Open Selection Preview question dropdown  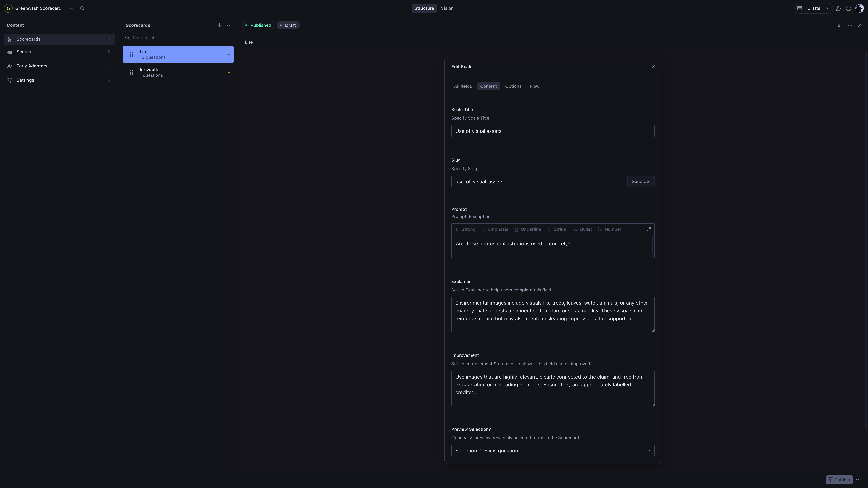[553, 451]
